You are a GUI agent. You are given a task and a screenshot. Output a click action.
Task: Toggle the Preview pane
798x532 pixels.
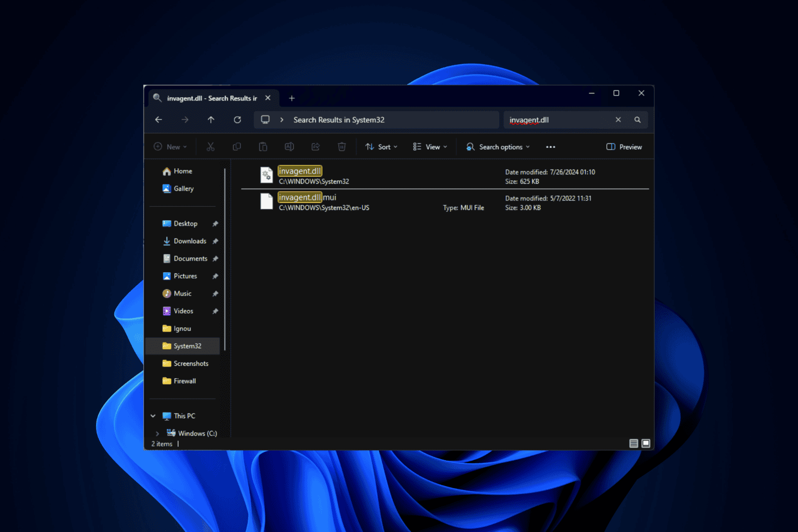pos(624,147)
